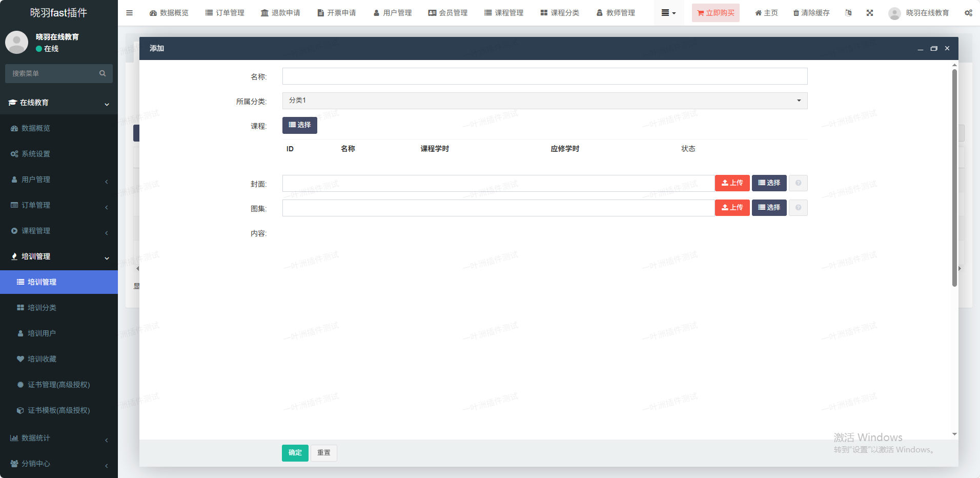Click the search magnifier icon in sidebar

point(103,73)
